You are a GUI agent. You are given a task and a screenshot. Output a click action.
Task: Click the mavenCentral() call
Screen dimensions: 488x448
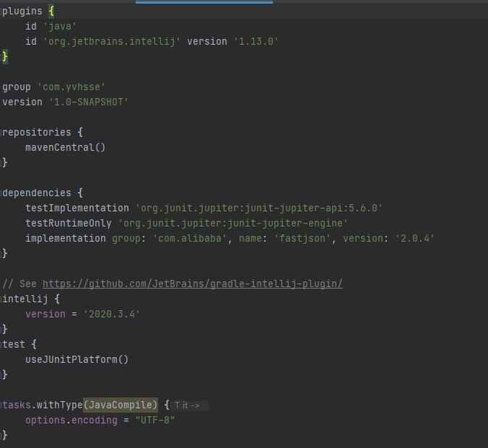[x=66, y=147]
